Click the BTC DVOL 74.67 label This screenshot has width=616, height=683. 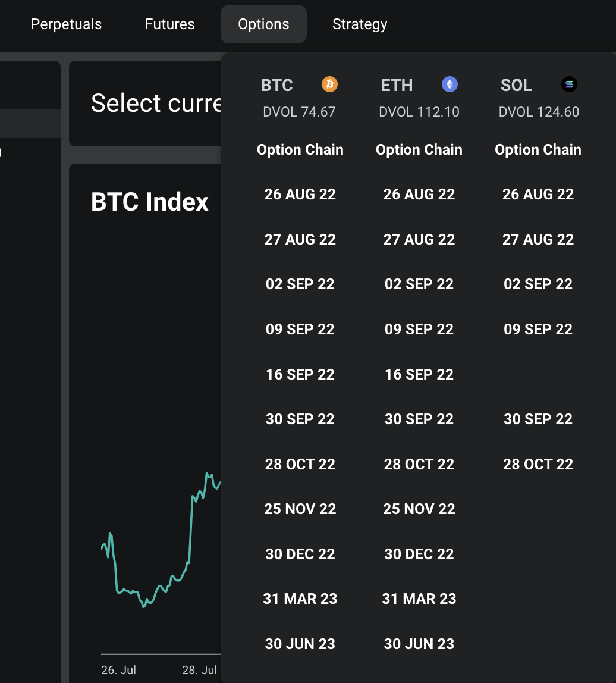tap(299, 112)
